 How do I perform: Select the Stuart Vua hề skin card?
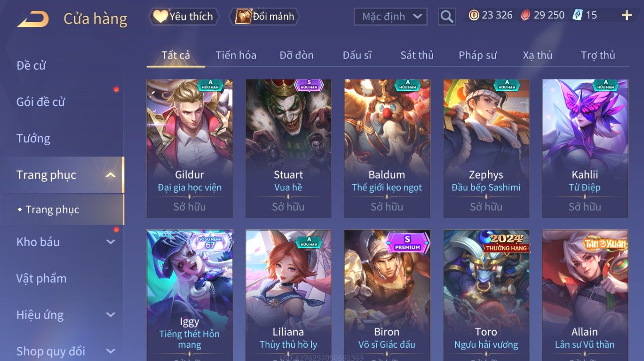(x=288, y=148)
